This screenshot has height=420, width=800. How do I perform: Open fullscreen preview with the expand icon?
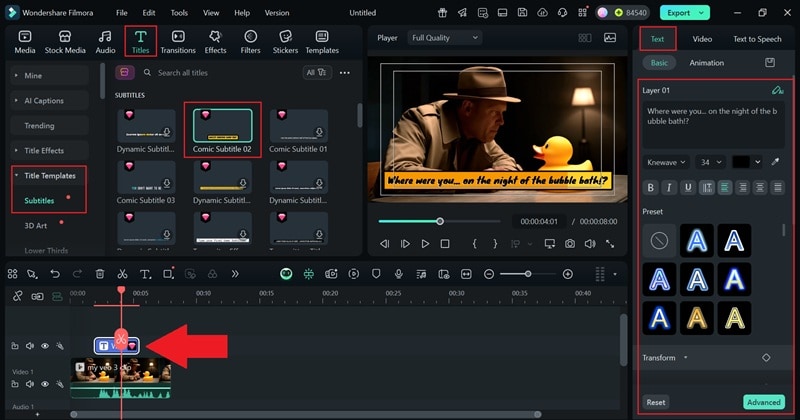point(610,244)
